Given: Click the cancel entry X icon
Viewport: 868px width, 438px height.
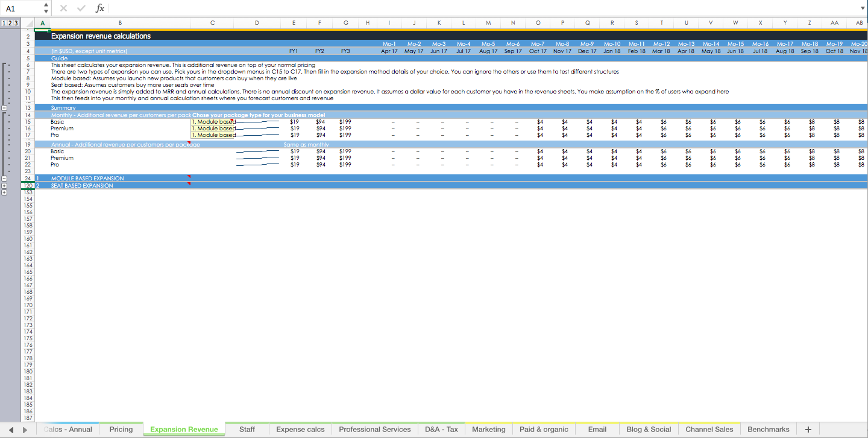Looking at the screenshot, I should point(64,8).
